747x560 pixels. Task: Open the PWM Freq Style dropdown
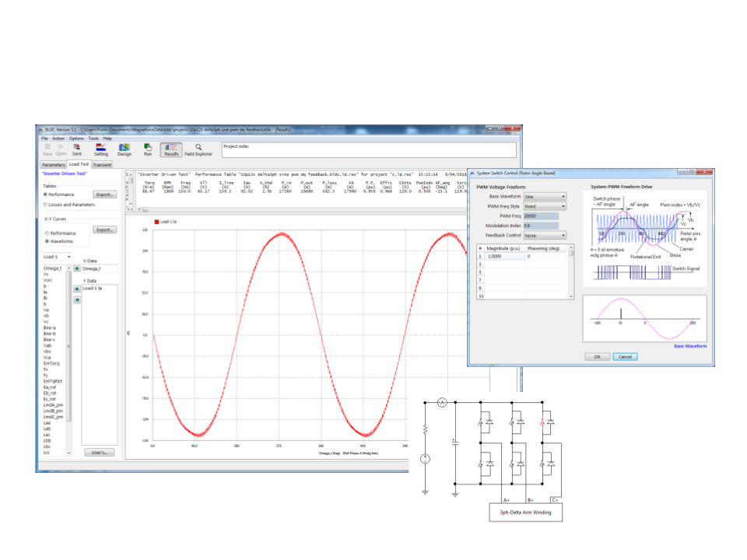545,207
